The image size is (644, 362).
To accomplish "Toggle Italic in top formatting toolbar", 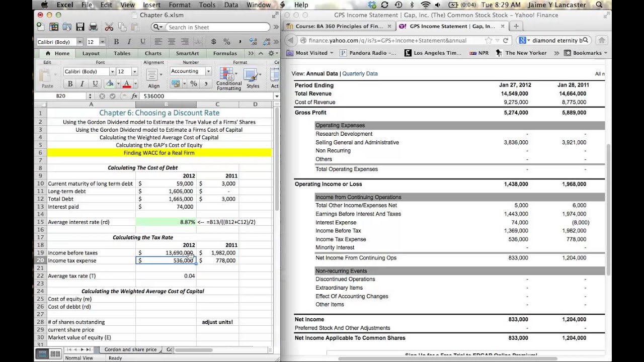I will (129, 42).
